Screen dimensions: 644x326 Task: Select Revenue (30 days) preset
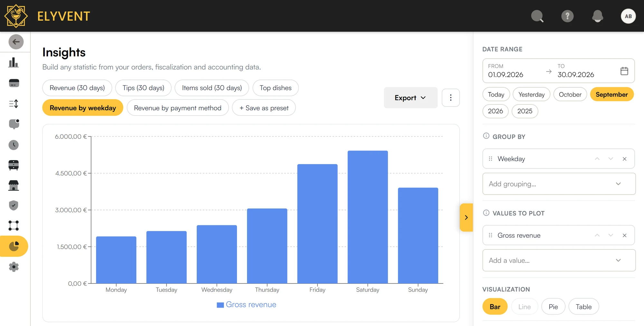pos(77,88)
